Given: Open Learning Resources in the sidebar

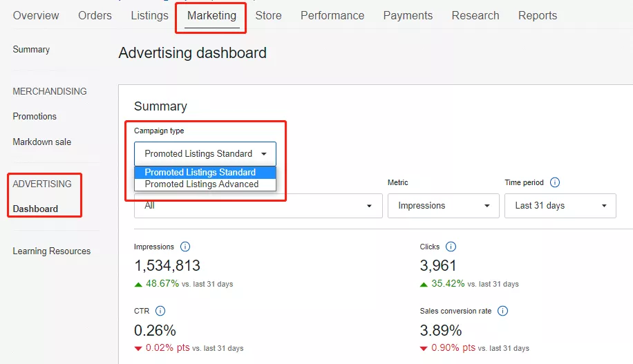Looking at the screenshot, I should (51, 251).
